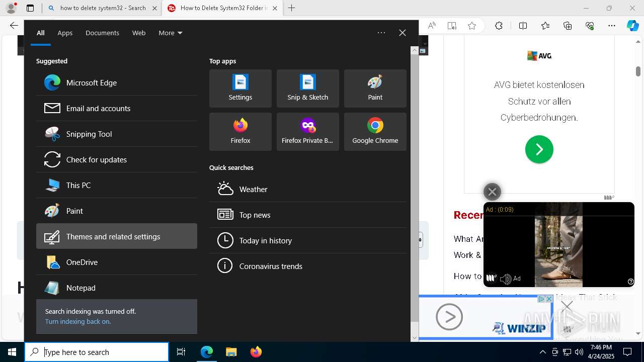
Task: Click Edge icon in taskbar
Action: pos(207,352)
